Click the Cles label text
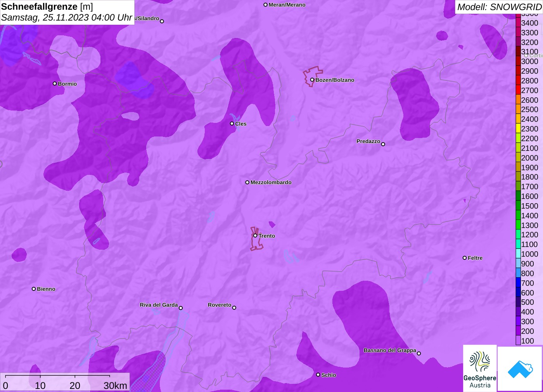 click(x=241, y=124)
